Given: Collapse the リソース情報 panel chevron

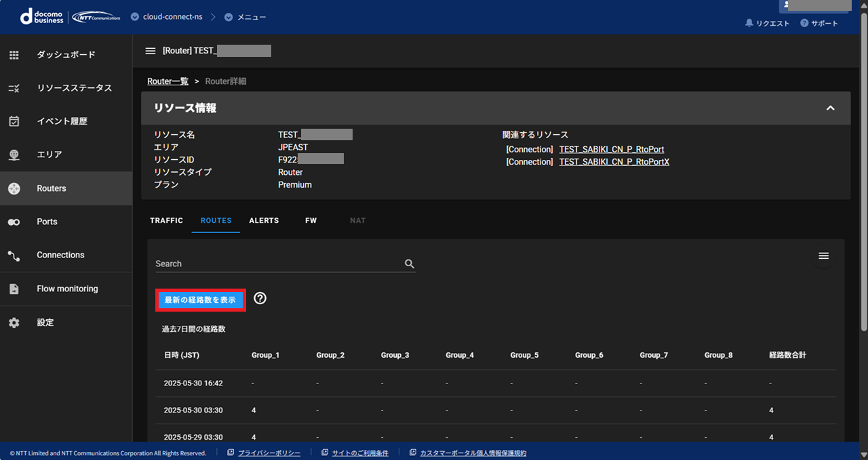Looking at the screenshot, I should [830, 108].
